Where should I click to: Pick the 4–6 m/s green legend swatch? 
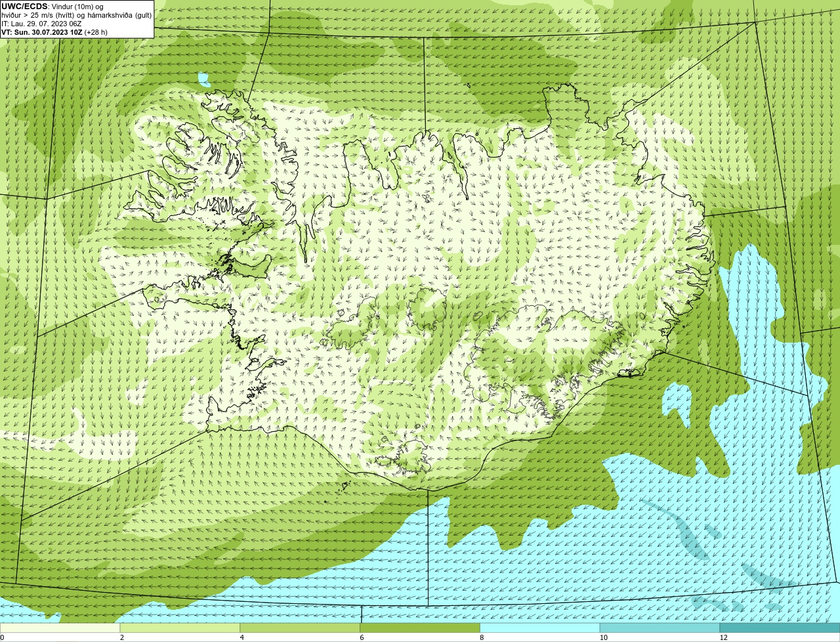coord(300,628)
